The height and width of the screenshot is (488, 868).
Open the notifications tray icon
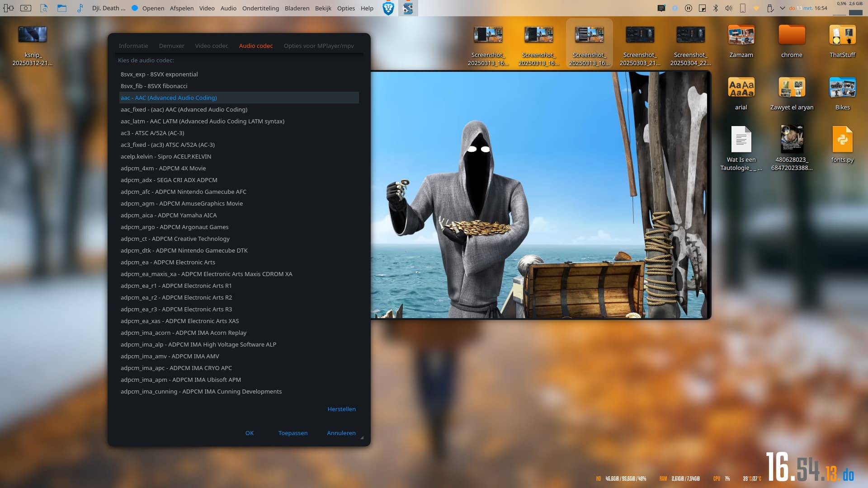tap(661, 8)
